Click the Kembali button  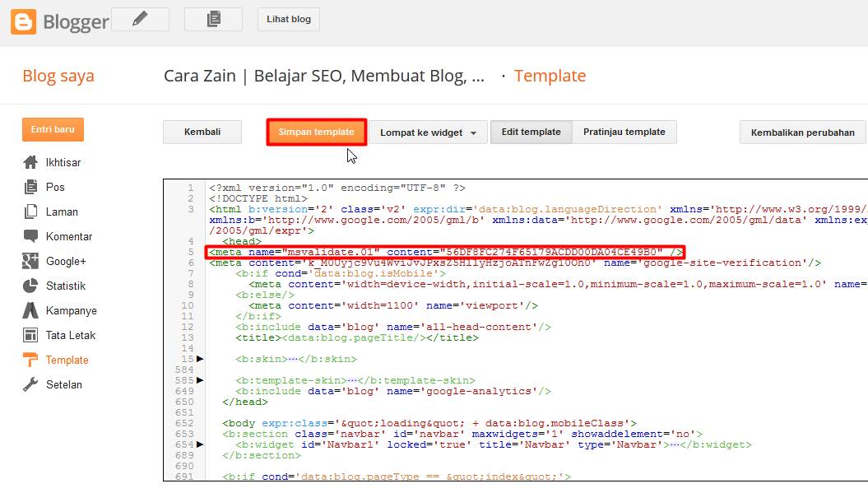coord(202,132)
